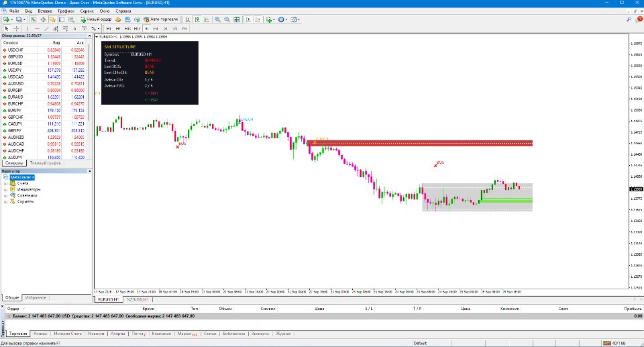Expand the Советники tree node
Viewport: 644px width, 347px height.
6,196
